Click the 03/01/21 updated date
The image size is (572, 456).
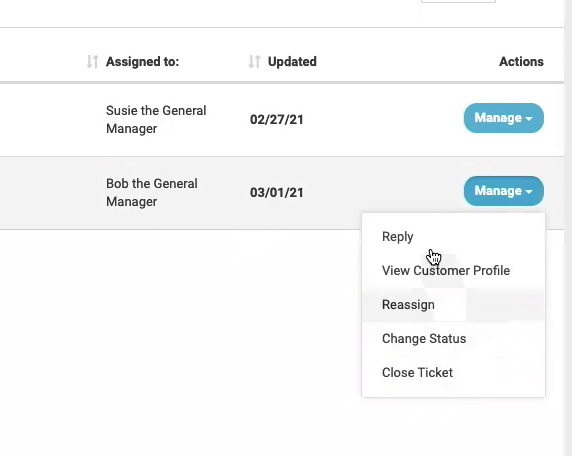[x=277, y=192]
